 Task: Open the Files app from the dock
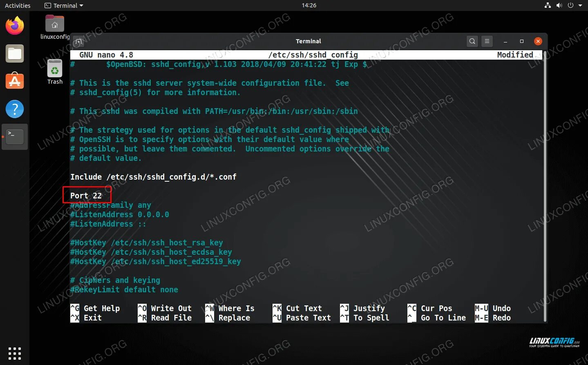pyautogui.click(x=15, y=53)
